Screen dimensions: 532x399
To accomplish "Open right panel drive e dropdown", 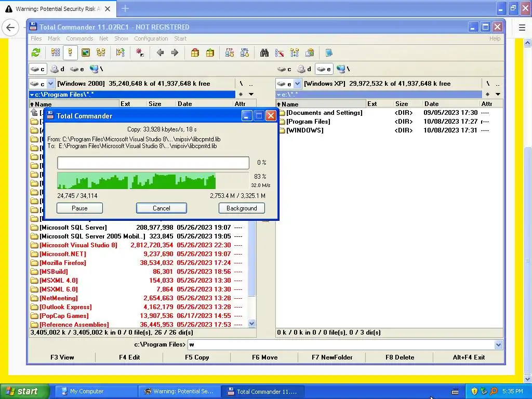I will click(297, 84).
